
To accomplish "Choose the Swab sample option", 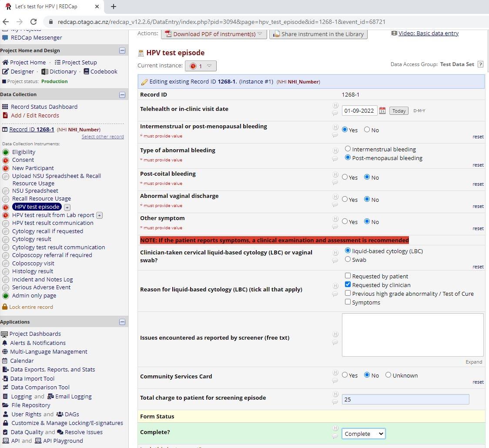I will click(x=348, y=259).
